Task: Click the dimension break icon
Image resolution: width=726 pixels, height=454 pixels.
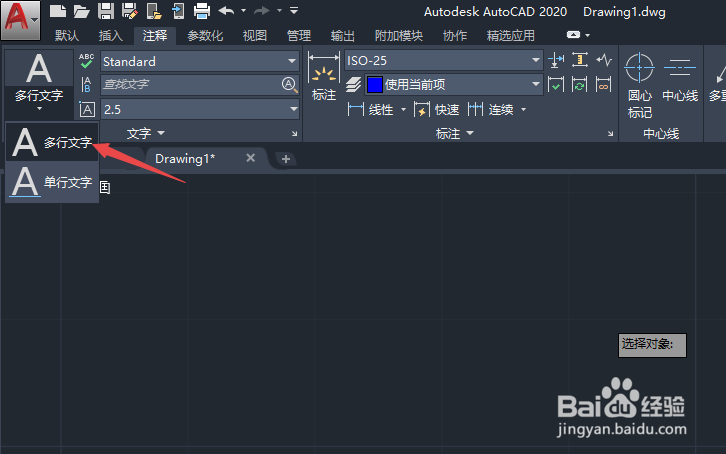Action: pyautogui.click(x=556, y=60)
